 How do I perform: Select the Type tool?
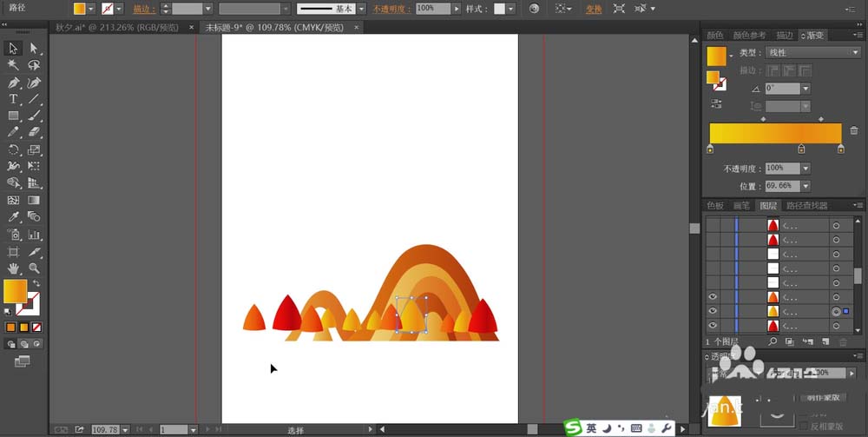pyautogui.click(x=13, y=99)
